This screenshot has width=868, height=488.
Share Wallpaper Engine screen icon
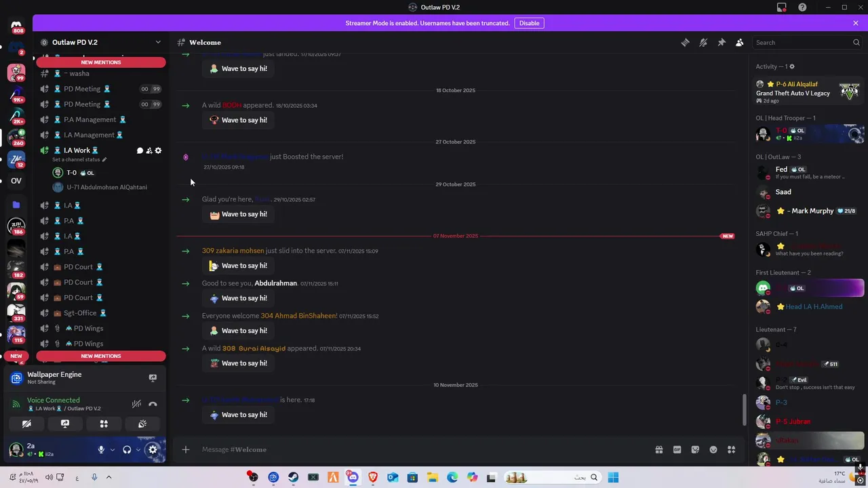(153, 378)
